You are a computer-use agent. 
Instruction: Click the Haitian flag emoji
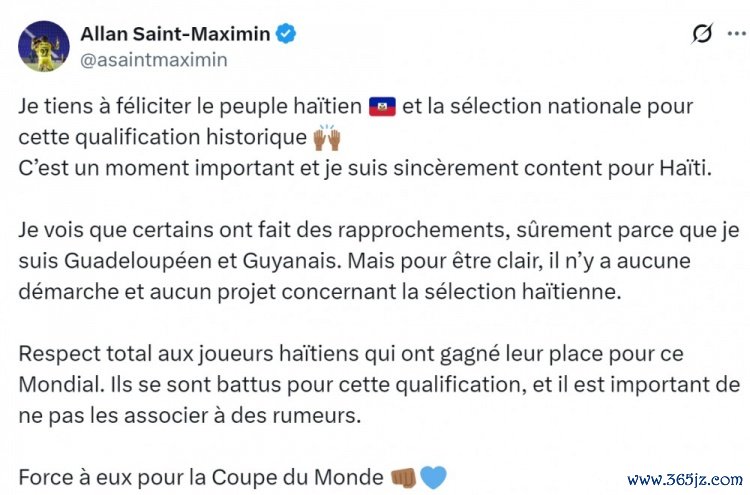pyautogui.click(x=383, y=106)
